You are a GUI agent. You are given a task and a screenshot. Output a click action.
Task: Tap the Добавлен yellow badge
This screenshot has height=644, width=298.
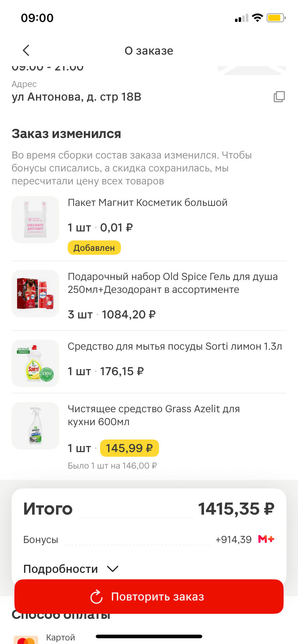pyautogui.click(x=94, y=248)
